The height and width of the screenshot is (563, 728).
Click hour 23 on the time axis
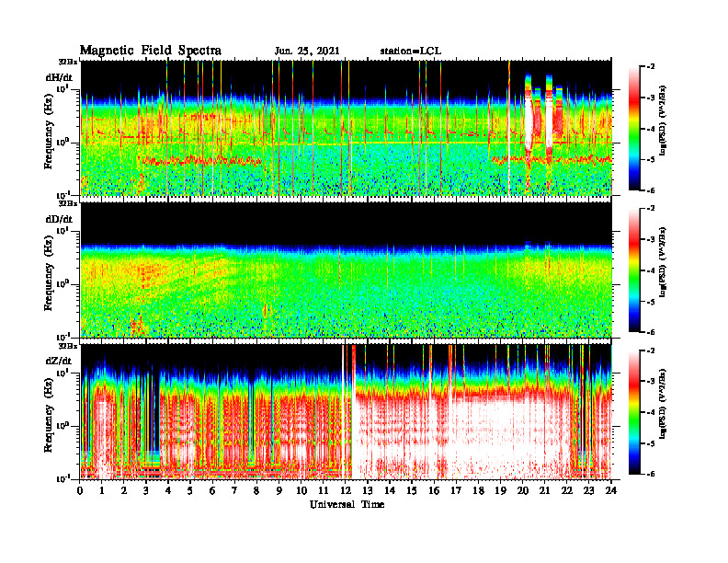(x=589, y=491)
